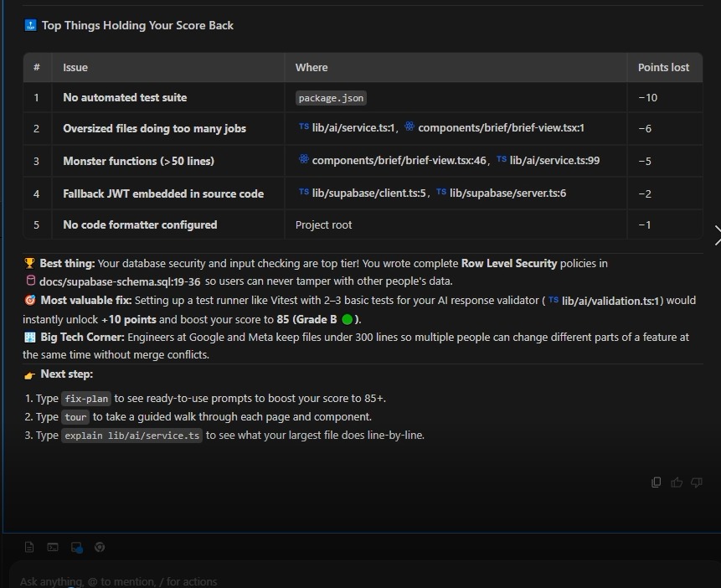721x588 pixels.
Task: Click the 'Project root' cell
Action: (x=323, y=225)
